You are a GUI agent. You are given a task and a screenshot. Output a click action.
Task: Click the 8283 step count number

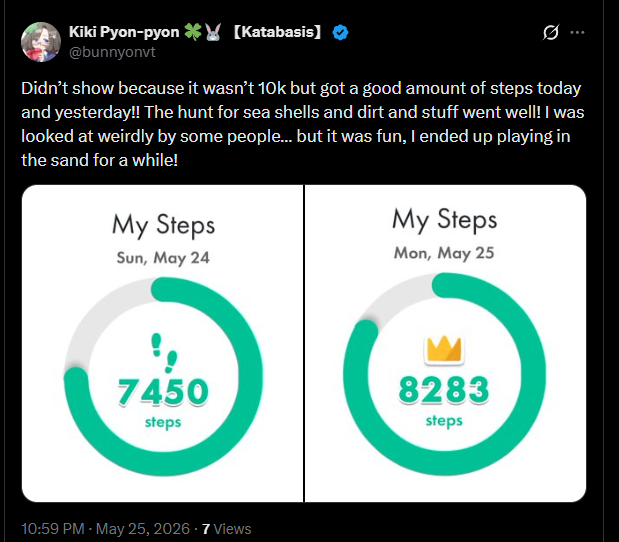(x=444, y=390)
